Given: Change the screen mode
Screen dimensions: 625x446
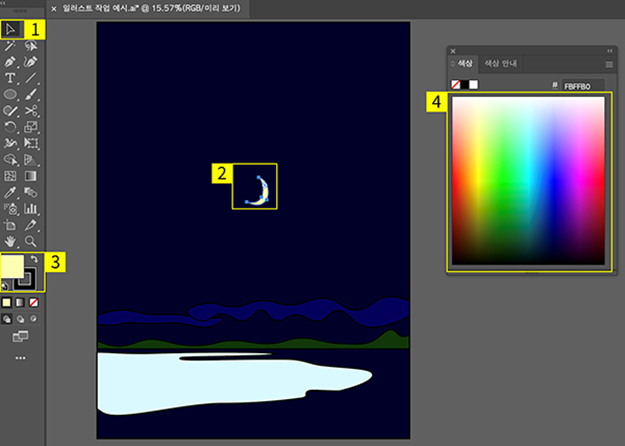Looking at the screenshot, I should [20, 337].
